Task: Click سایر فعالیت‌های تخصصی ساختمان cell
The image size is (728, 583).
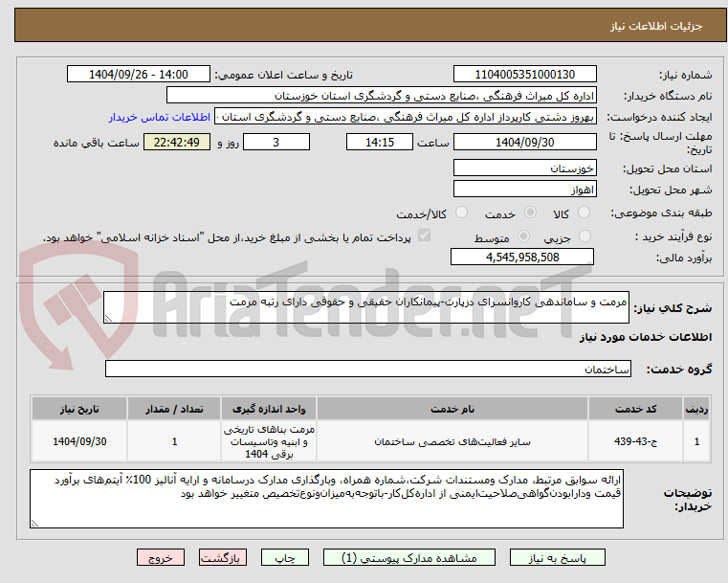Action: pyautogui.click(x=452, y=441)
